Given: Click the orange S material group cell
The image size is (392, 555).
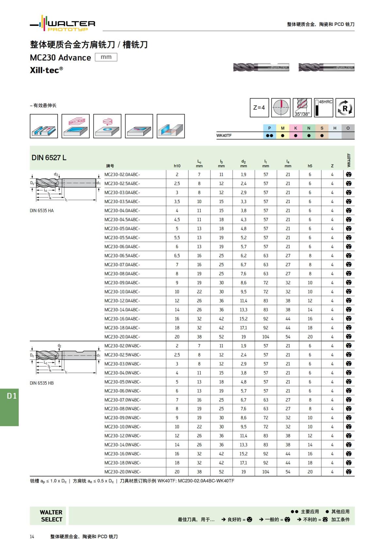Looking at the screenshot, I should tap(322, 128).
